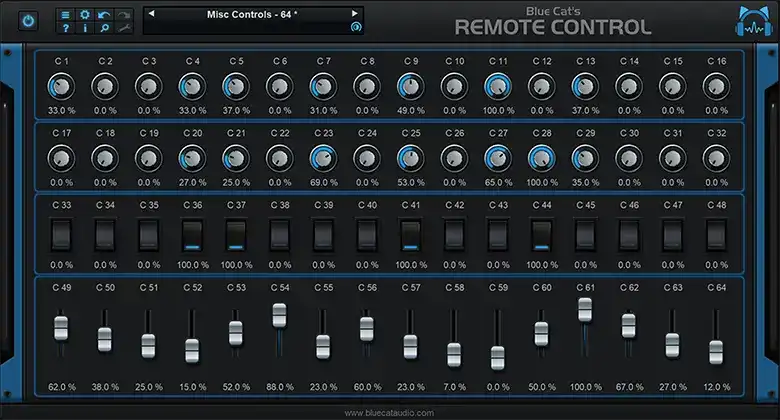Turn off the C 44 switch
Image resolution: width=780 pixels, height=420 pixels.
tap(541, 234)
